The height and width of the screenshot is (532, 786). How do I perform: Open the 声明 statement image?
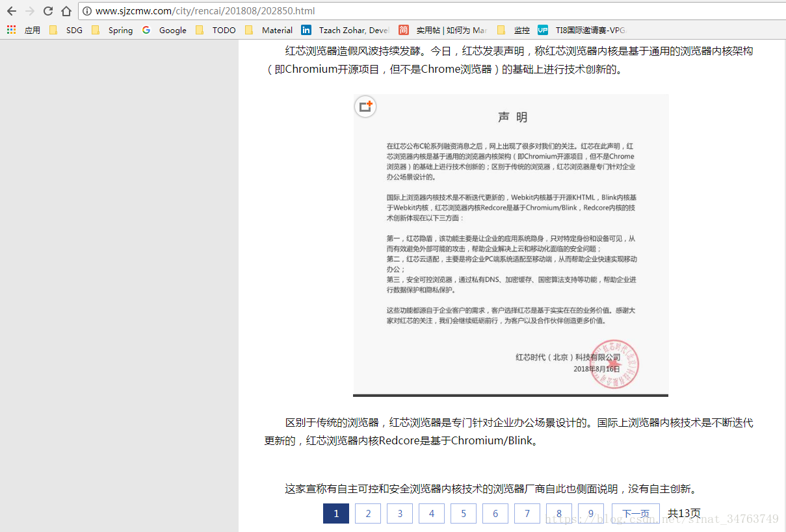(x=511, y=245)
